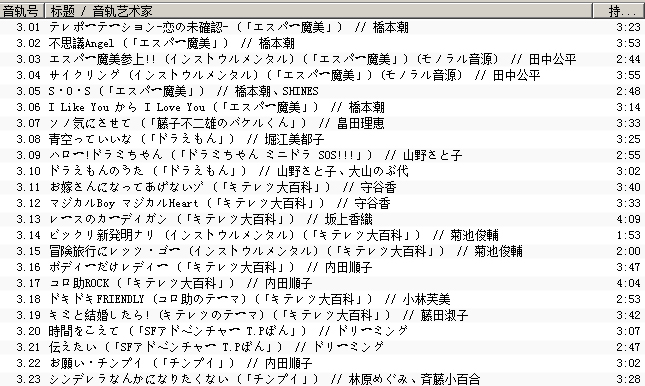Select track 3.18 ドキドキFRIENDLY

pos(322,299)
